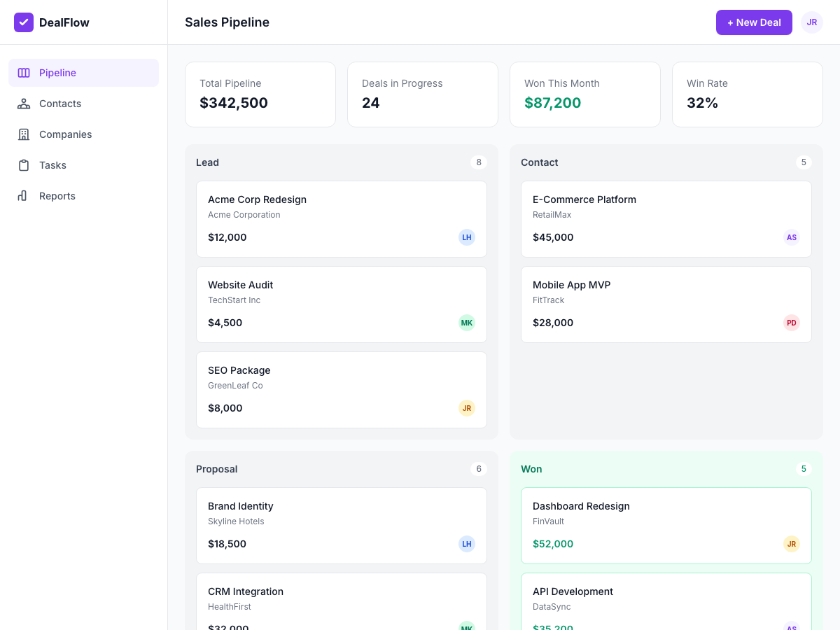Screen dimensions: 840x630
Task: Click JR avatar on Dashboard Redesign card
Action: click(792, 544)
